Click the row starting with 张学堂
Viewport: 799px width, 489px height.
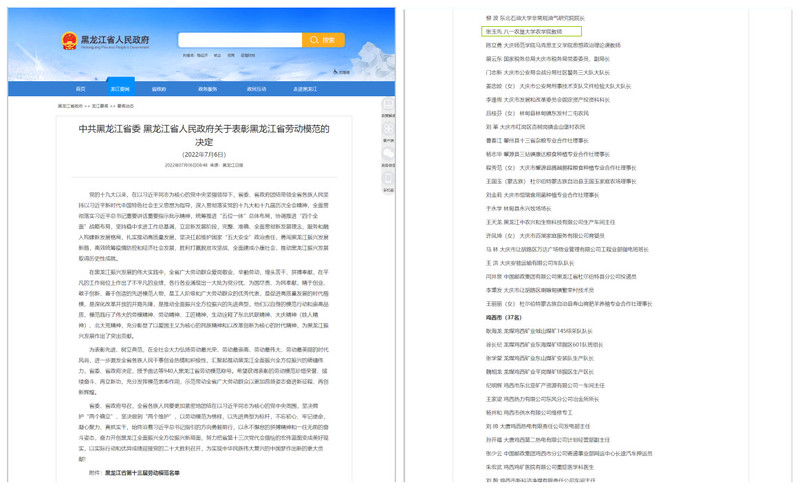tap(540, 358)
